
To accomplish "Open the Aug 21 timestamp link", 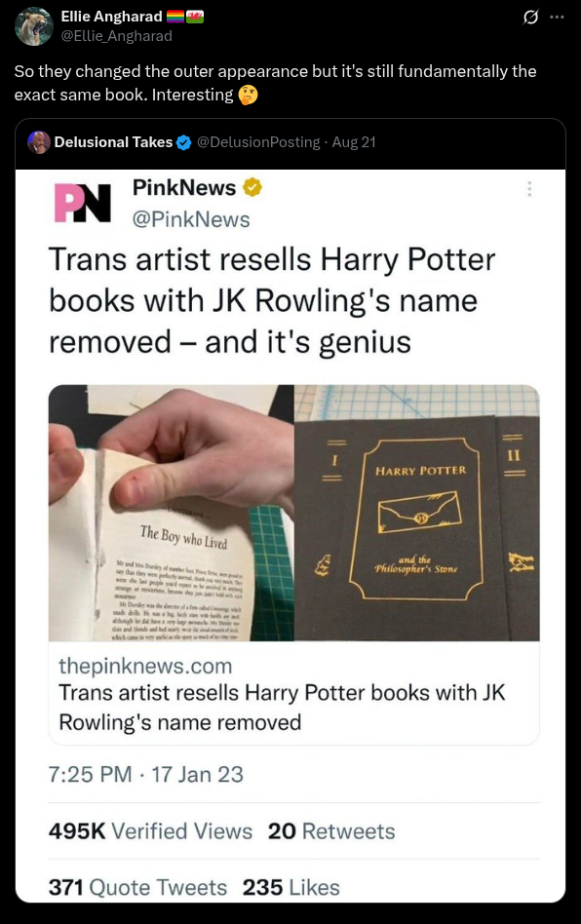I will point(354,142).
